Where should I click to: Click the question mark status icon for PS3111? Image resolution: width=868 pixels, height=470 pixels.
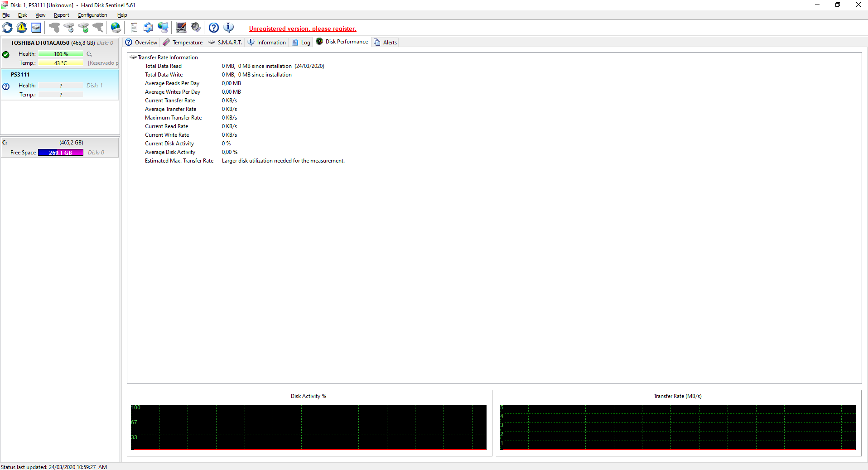click(6, 86)
